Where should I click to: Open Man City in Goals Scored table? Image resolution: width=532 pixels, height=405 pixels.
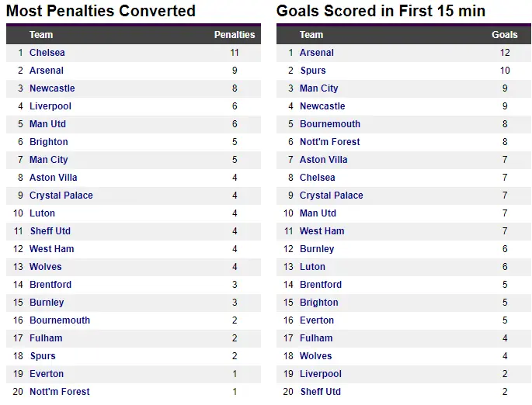(319, 88)
